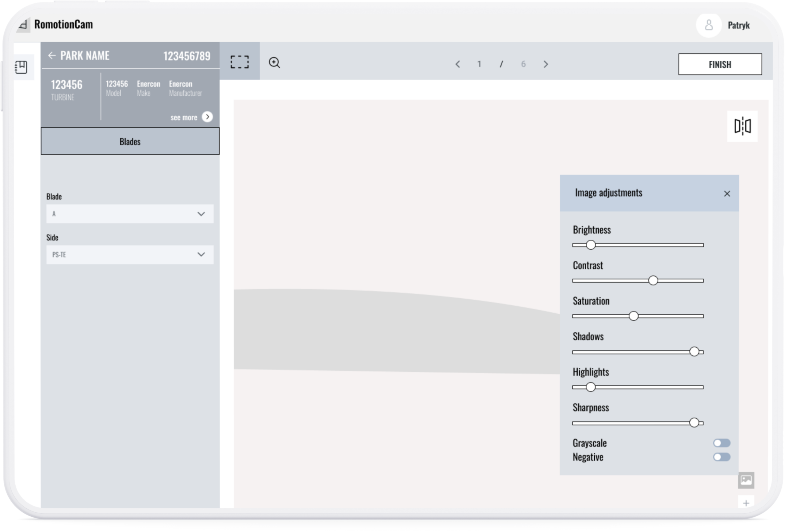Screen dimensions: 785x532
Task: Expand the Side dropdown showing PS-TE
Action: [130, 255]
